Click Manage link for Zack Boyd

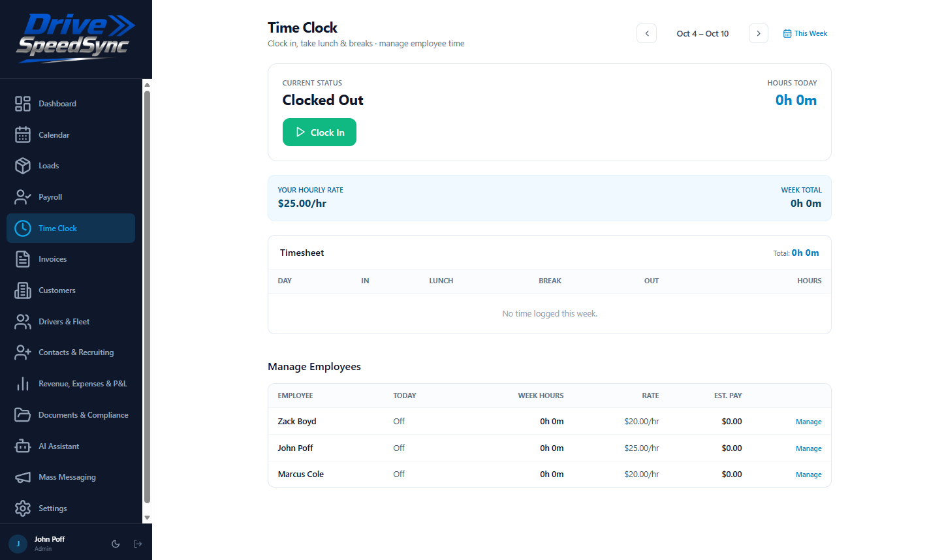tap(808, 422)
